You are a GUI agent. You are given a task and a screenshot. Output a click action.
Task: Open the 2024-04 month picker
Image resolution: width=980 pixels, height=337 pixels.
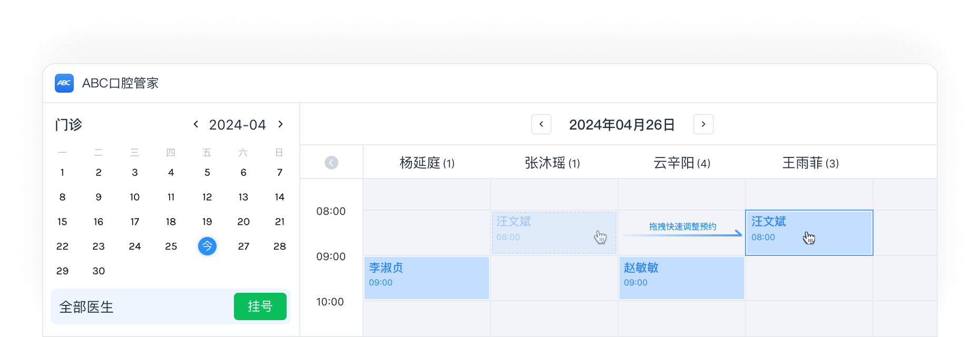[237, 125]
